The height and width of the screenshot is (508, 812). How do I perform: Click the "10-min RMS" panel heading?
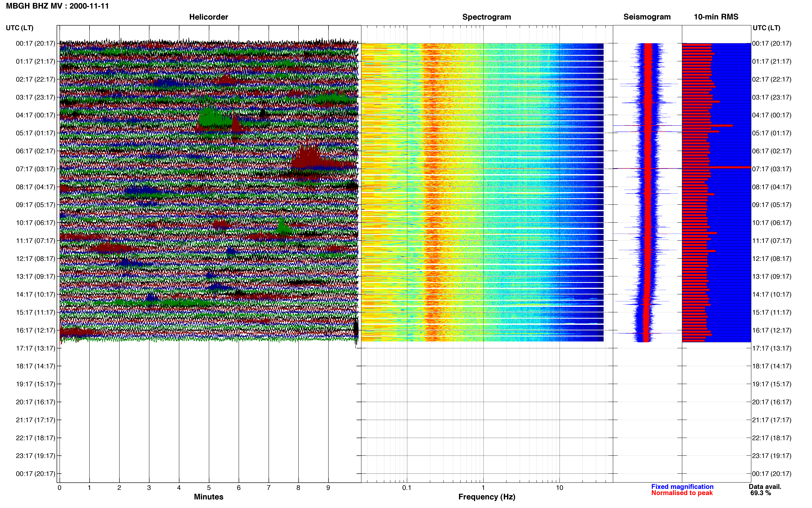point(716,17)
